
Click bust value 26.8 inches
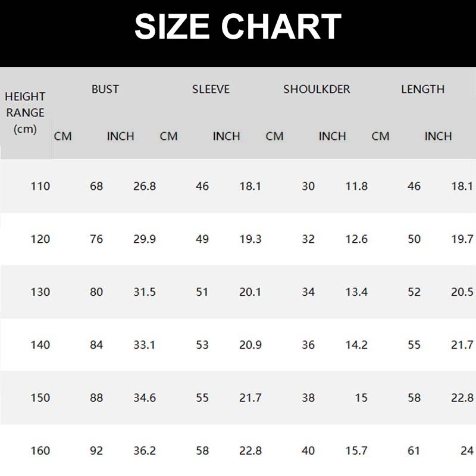click(145, 186)
